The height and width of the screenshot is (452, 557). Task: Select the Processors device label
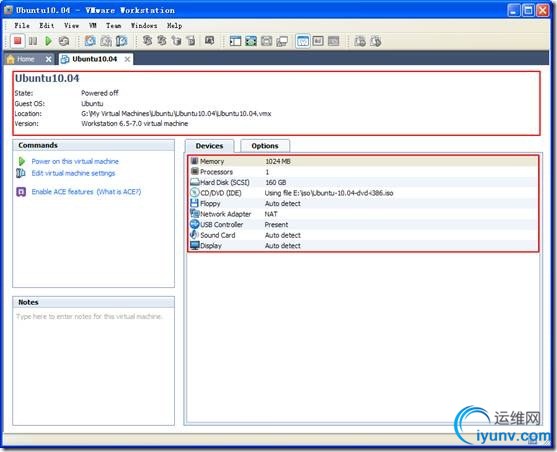pos(216,172)
